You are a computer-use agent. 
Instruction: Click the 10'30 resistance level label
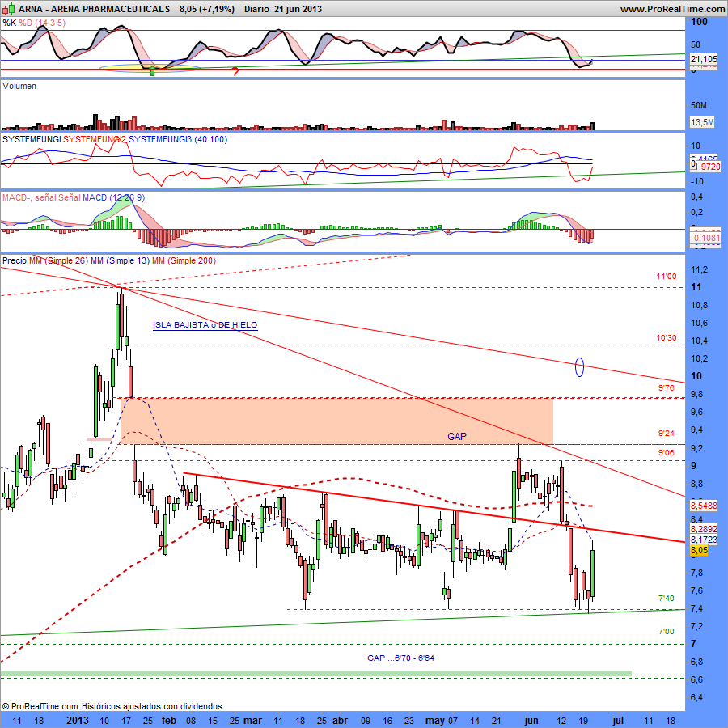[x=667, y=337]
